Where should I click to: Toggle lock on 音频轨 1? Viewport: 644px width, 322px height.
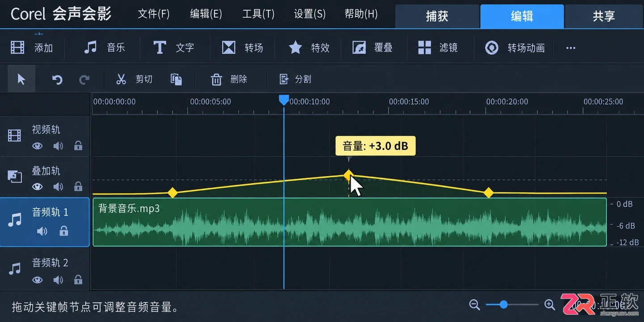click(x=64, y=231)
